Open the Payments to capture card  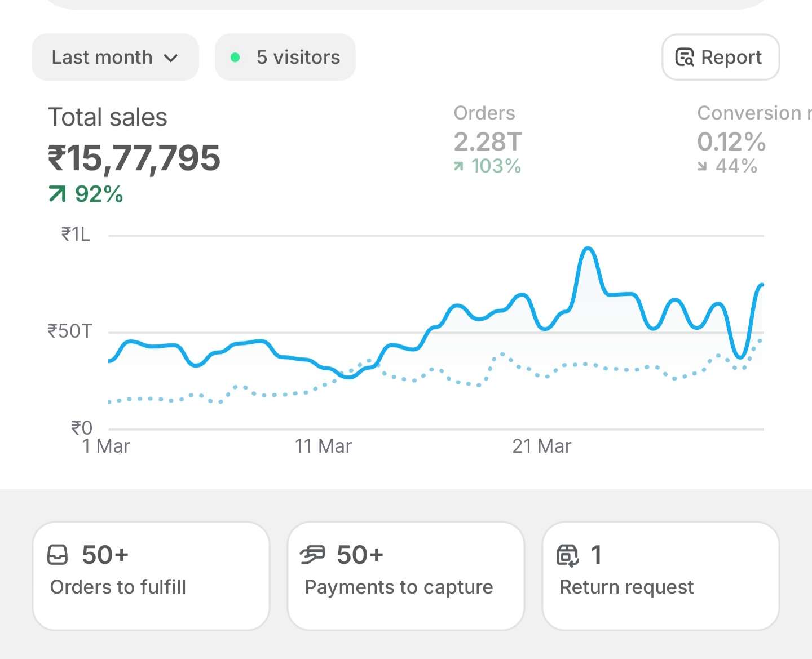405,576
